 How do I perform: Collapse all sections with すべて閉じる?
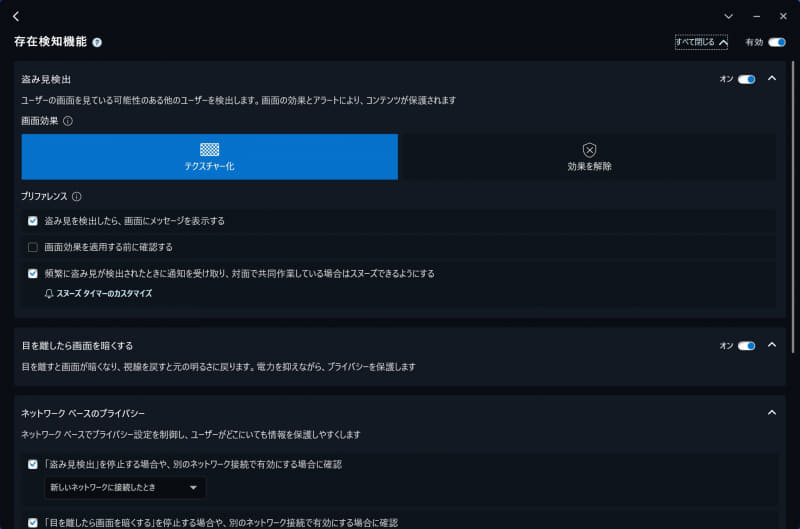[x=702, y=42]
